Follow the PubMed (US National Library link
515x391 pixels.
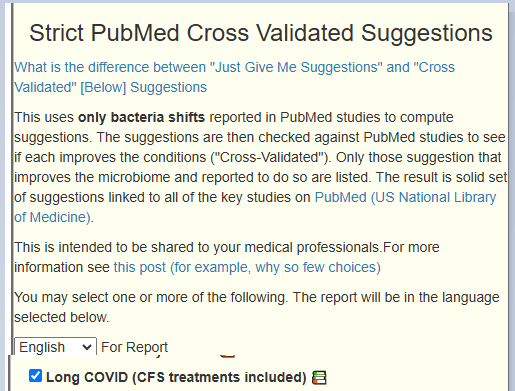pos(405,197)
